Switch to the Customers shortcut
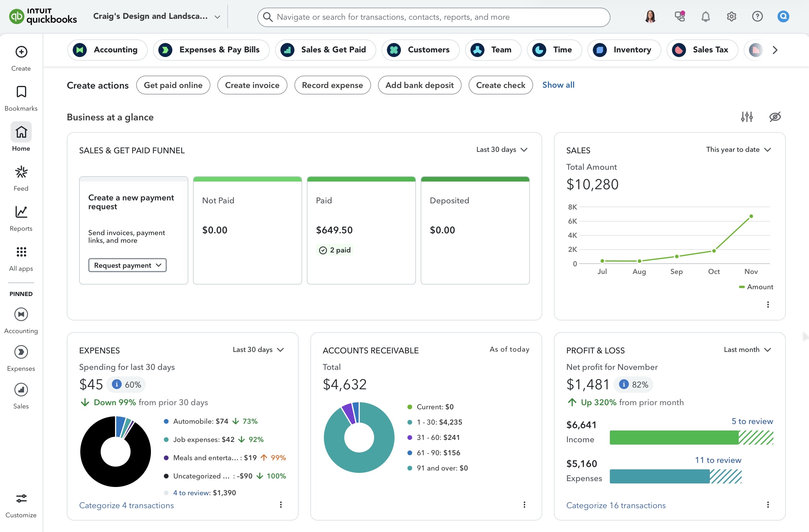 (x=420, y=50)
